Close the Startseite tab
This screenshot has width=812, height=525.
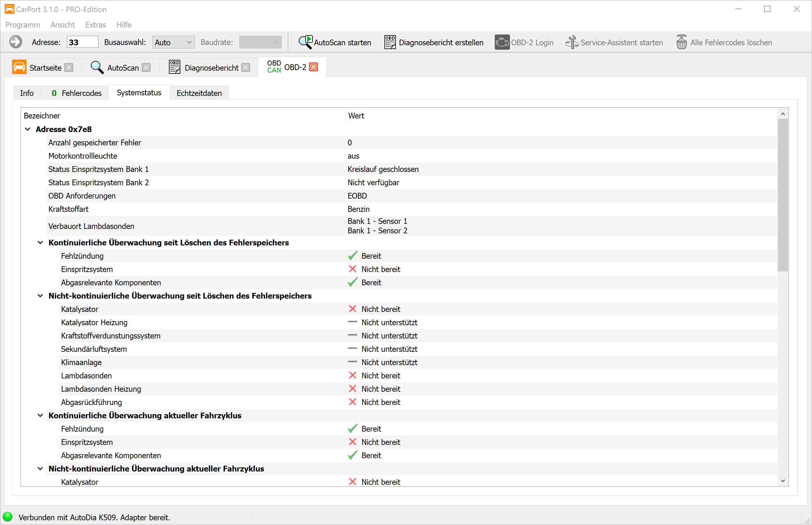click(69, 67)
